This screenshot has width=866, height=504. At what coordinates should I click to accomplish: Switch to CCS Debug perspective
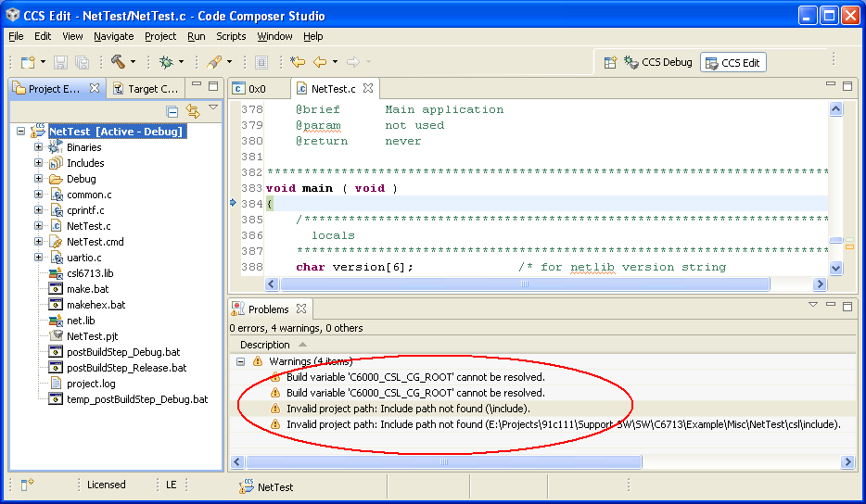657,62
